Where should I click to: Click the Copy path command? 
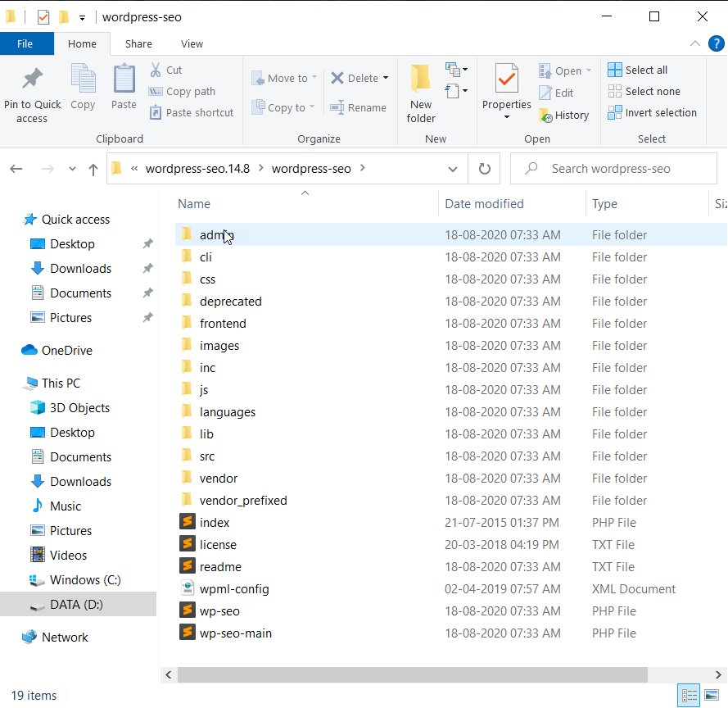coord(182,92)
